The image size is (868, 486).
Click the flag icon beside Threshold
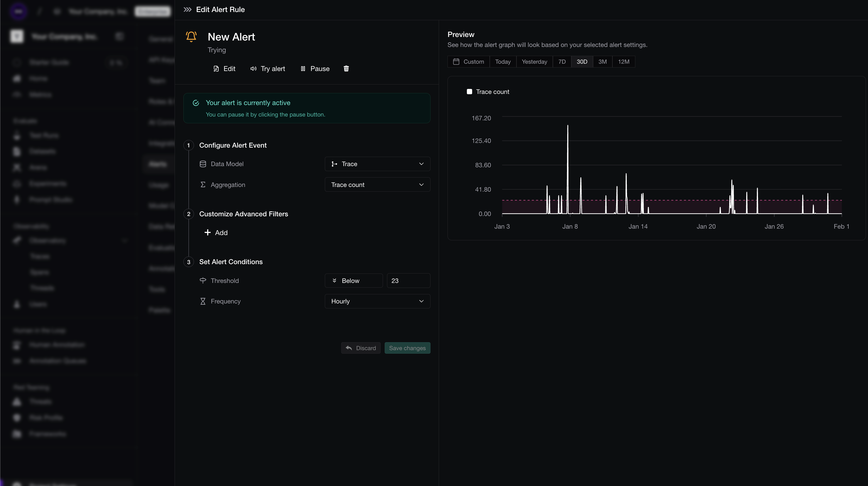pyautogui.click(x=203, y=280)
